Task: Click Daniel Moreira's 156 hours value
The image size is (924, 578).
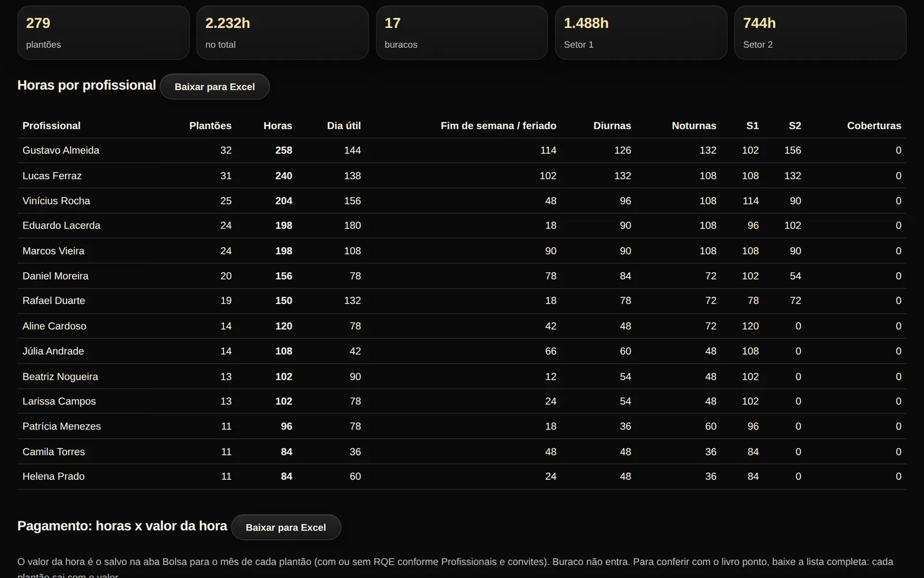Action: (x=284, y=276)
